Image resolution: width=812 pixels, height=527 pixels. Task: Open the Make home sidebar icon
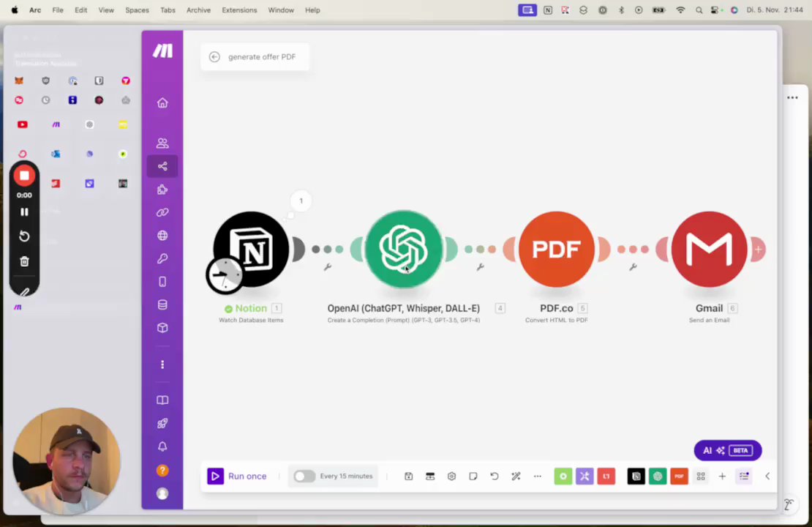[x=162, y=102]
